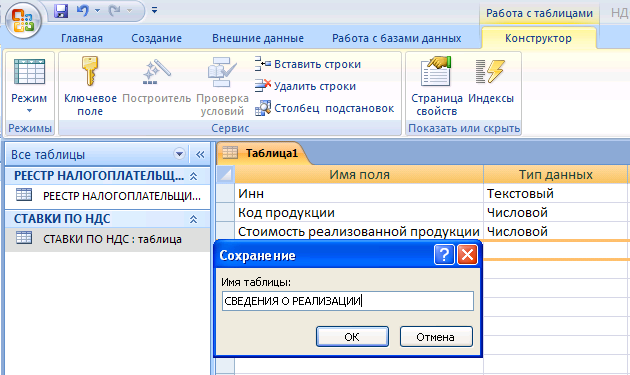Cancel saving with the Отмена button
This screenshot has height=375, width=630.
click(x=436, y=336)
